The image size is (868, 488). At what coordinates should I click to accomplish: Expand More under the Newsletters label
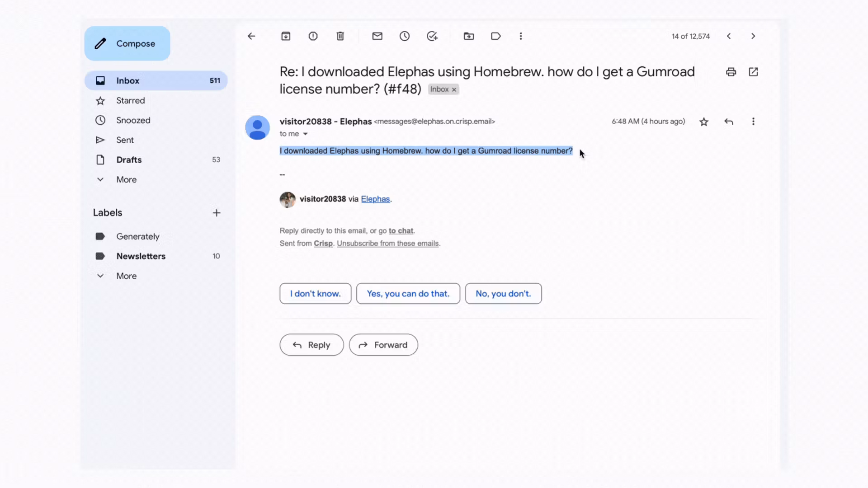point(156,276)
